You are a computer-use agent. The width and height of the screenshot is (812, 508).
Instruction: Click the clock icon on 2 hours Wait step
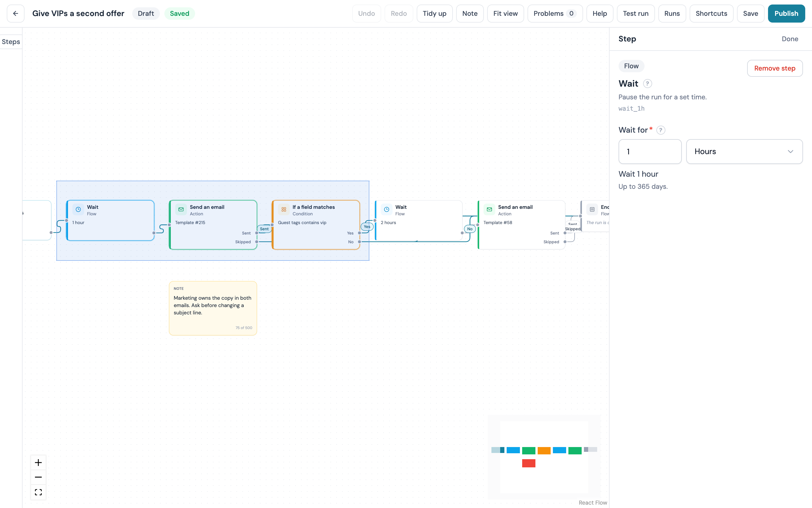[387, 209]
